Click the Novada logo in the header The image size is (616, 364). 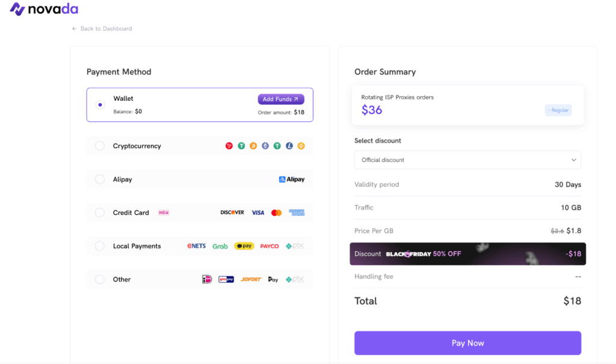coord(43,10)
